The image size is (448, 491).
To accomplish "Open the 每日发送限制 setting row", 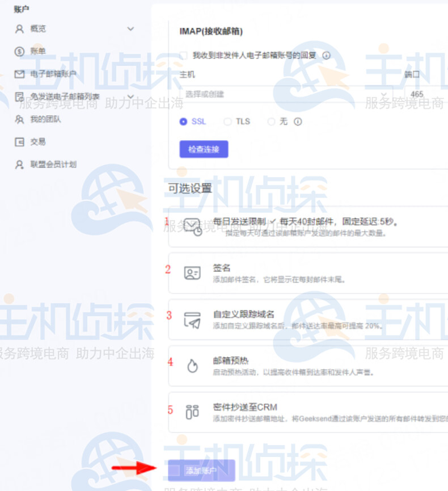I will tap(308, 227).
